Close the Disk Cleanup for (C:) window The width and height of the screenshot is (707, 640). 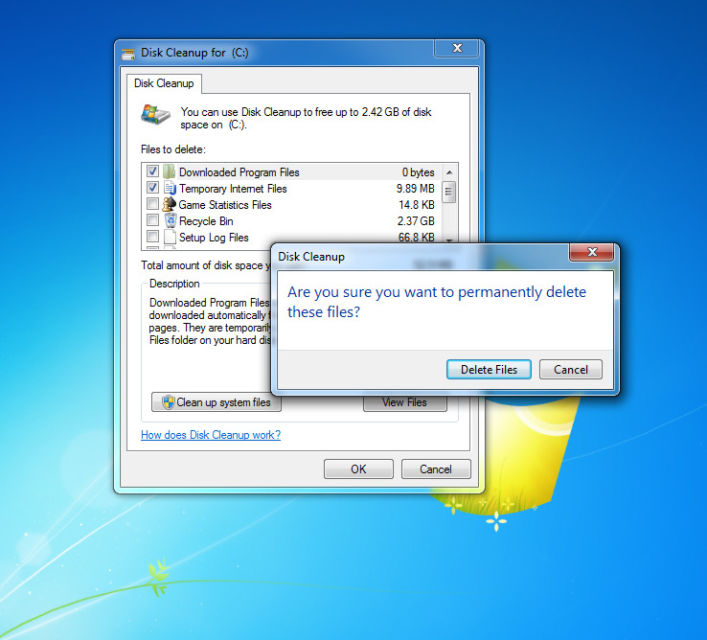[456, 48]
